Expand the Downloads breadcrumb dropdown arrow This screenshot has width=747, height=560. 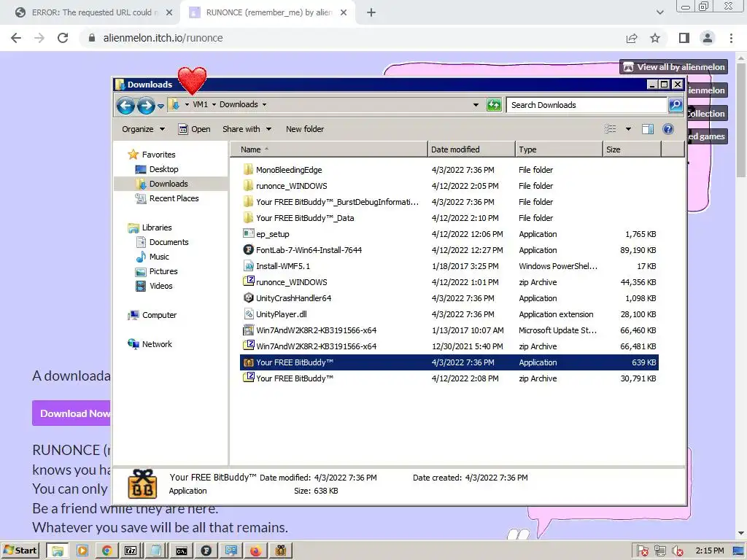point(264,105)
